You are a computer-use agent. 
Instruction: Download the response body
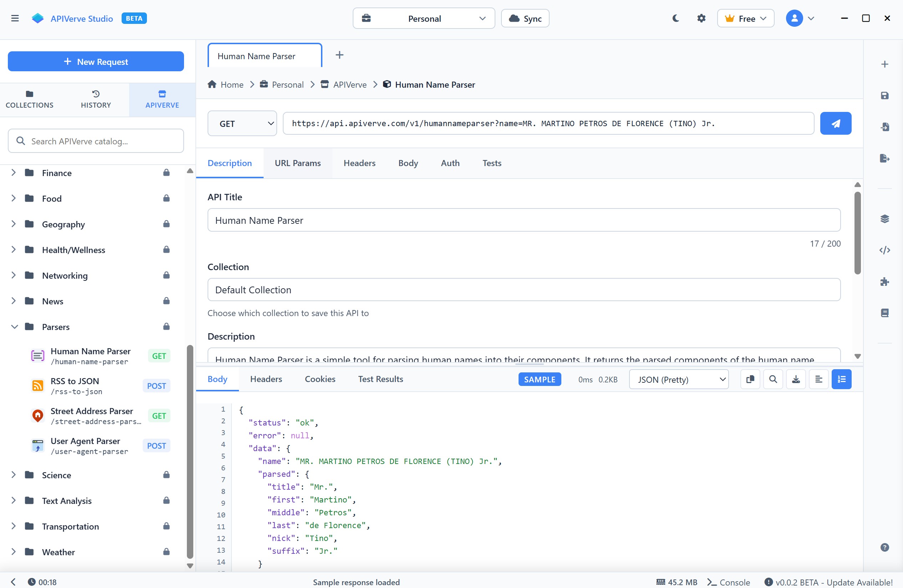click(x=796, y=379)
